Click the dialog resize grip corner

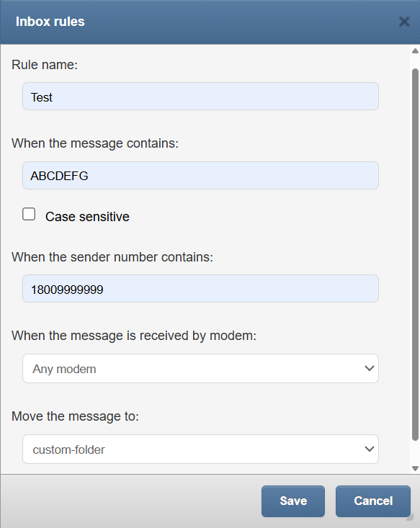(410, 517)
